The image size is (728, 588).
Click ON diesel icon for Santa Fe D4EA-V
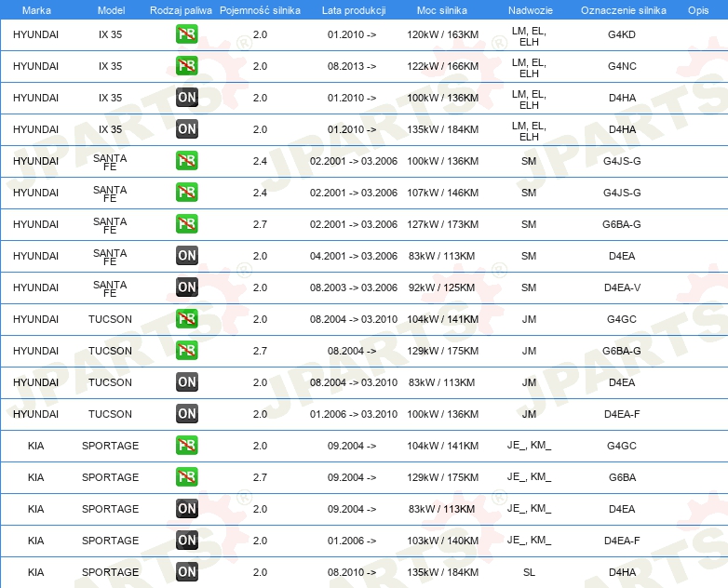pos(186,287)
